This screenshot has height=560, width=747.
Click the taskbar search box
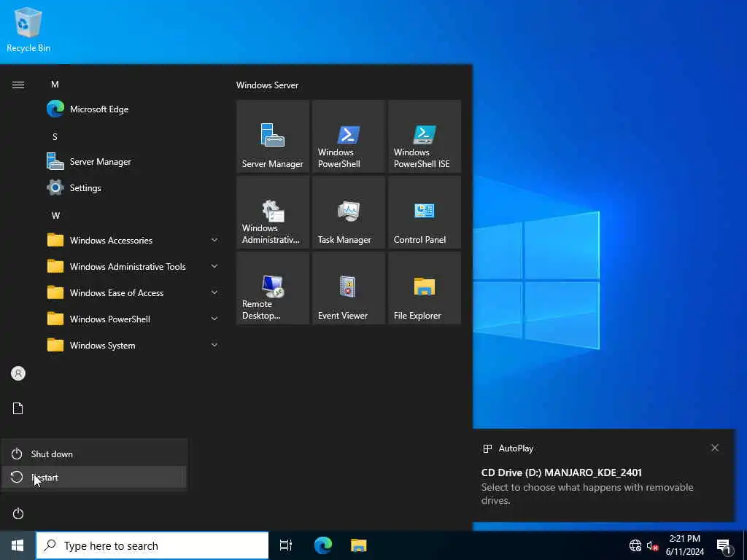click(152, 545)
